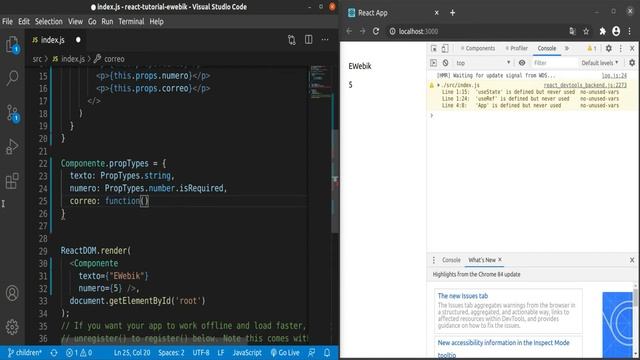The height and width of the screenshot is (360, 640).
Task: Clear the console with the clear icon
Action: pos(445,63)
